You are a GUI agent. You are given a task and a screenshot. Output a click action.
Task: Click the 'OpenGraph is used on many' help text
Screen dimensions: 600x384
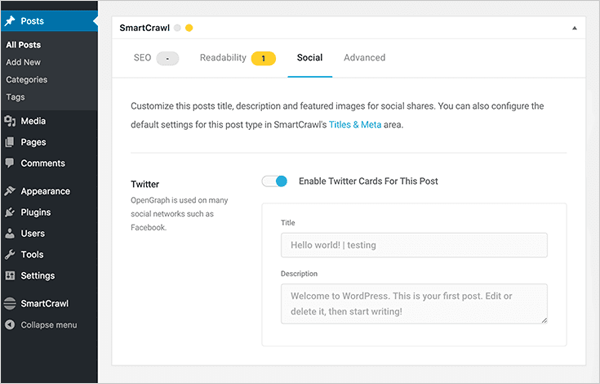(179, 200)
